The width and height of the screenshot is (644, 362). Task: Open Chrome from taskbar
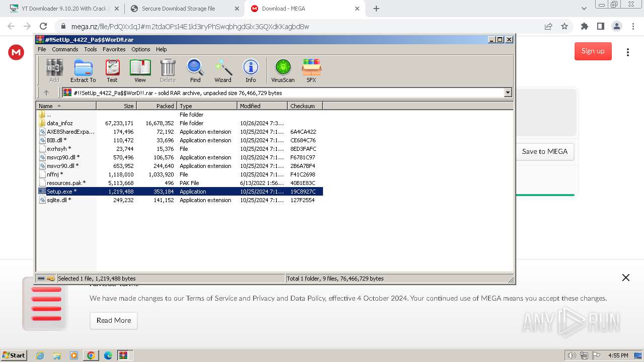[91, 355]
